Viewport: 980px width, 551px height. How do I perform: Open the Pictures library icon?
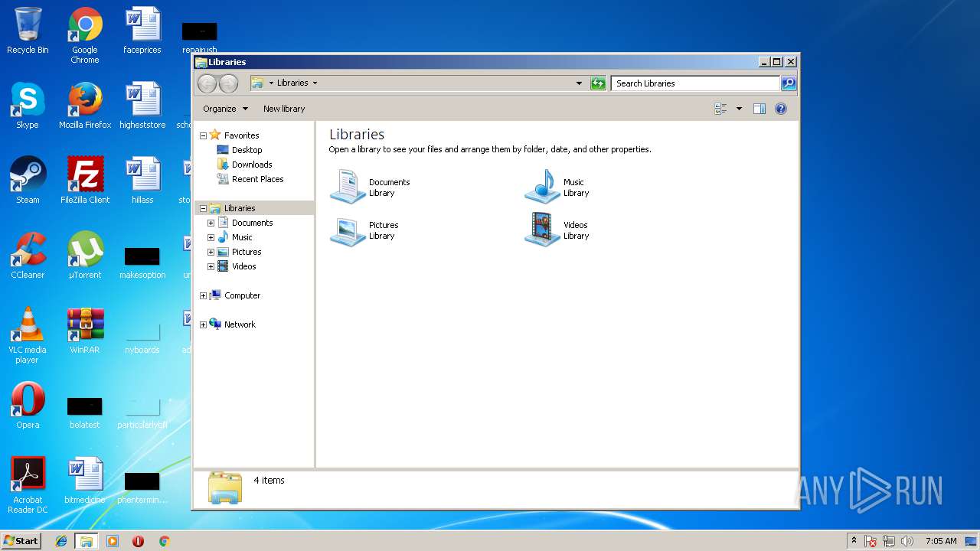pos(348,230)
